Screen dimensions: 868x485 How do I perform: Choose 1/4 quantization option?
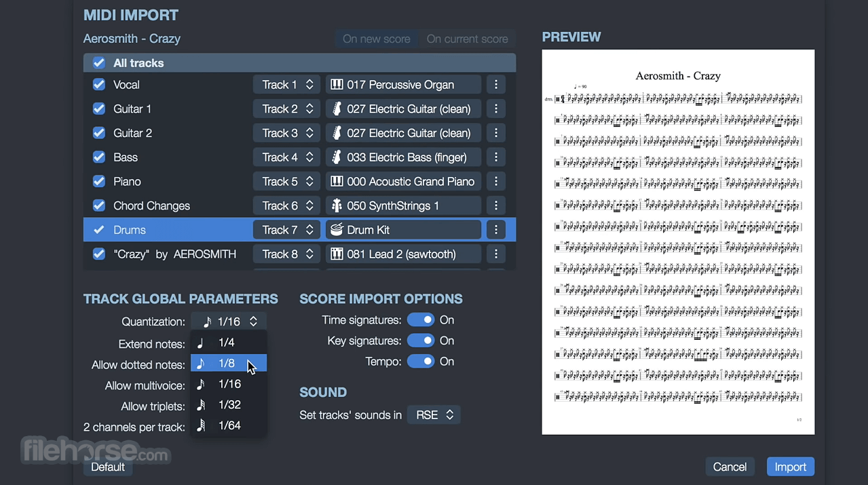[x=229, y=343]
